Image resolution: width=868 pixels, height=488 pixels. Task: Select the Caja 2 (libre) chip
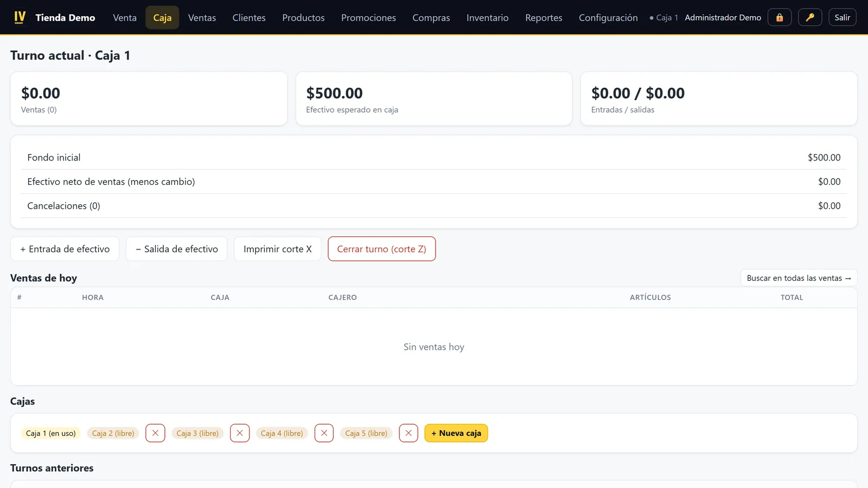(x=113, y=433)
